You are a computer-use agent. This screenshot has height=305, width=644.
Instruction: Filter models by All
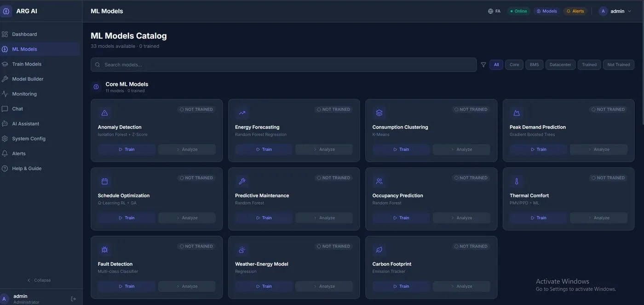[496, 65]
